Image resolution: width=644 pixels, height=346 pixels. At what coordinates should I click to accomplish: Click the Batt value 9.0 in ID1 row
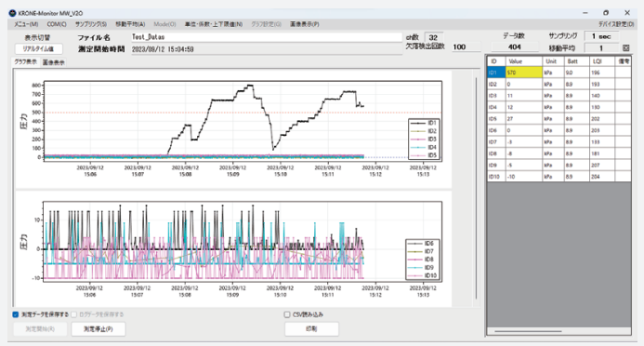click(577, 73)
